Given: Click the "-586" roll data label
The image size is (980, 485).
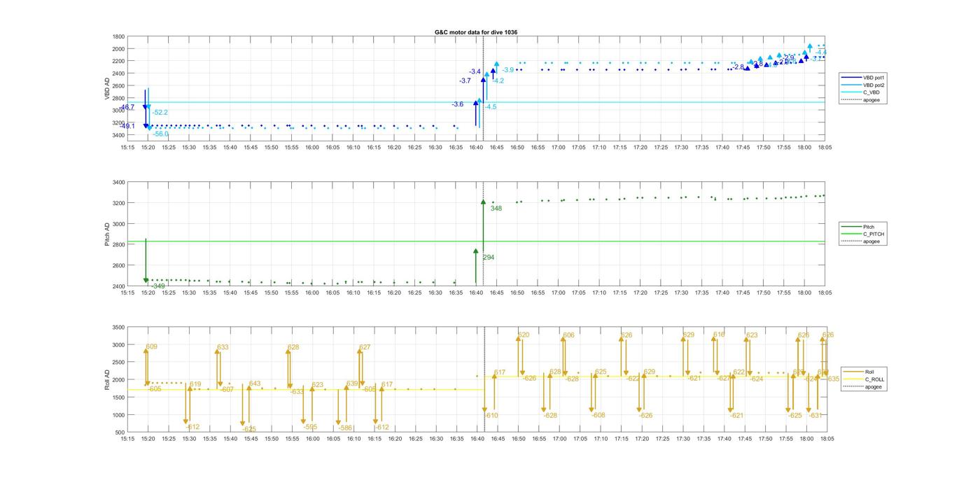Looking at the screenshot, I should pos(344,428).
